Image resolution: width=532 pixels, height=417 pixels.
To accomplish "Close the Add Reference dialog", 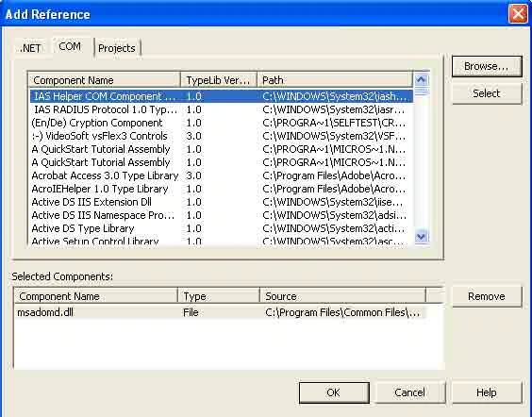I will 518,14.
